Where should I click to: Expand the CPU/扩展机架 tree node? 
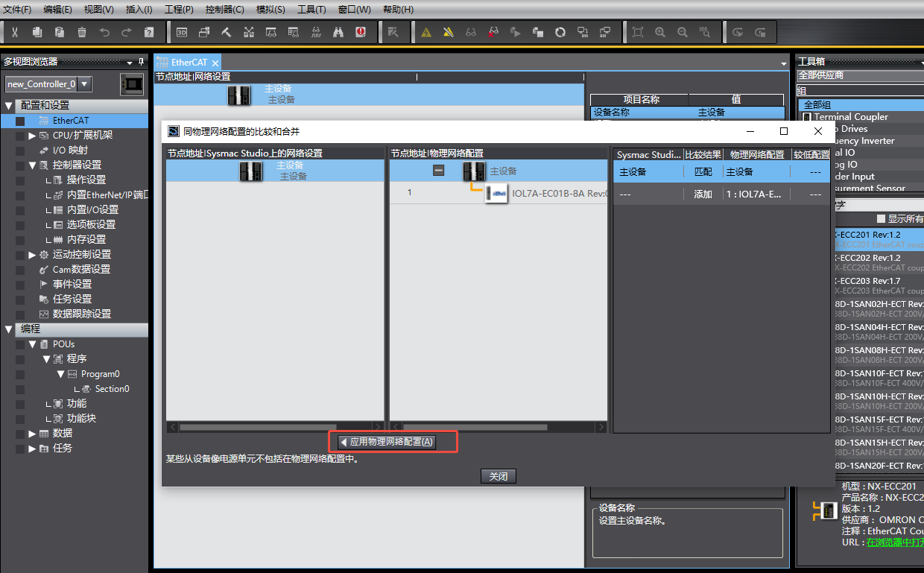coord(32,136)
